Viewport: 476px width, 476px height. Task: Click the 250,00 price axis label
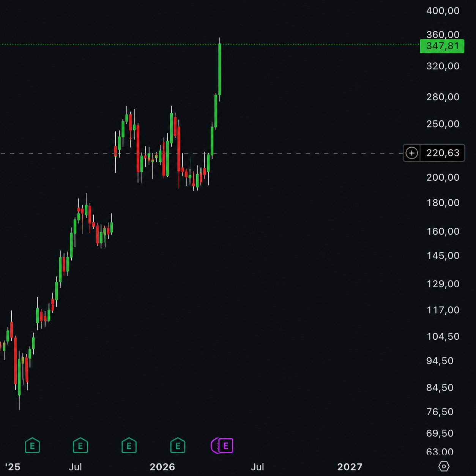443,124
